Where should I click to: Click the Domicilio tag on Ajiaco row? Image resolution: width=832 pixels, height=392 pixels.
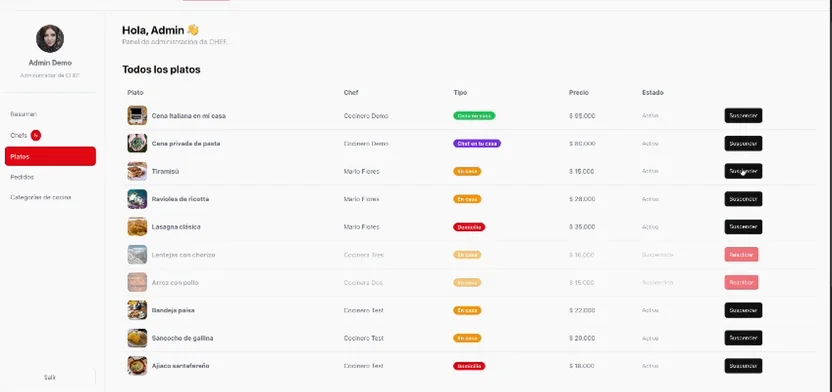[469, 366]
